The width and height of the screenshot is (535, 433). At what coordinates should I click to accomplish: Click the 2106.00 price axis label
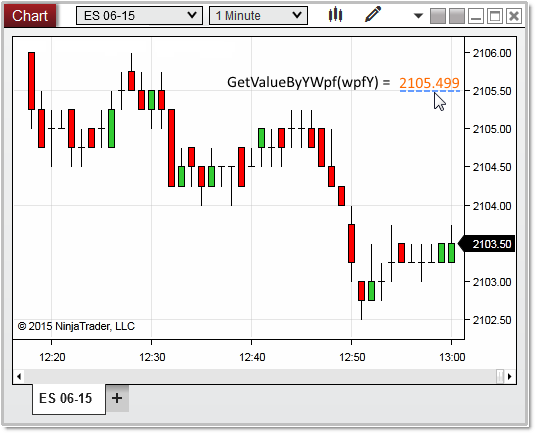[x=492, y=53]
